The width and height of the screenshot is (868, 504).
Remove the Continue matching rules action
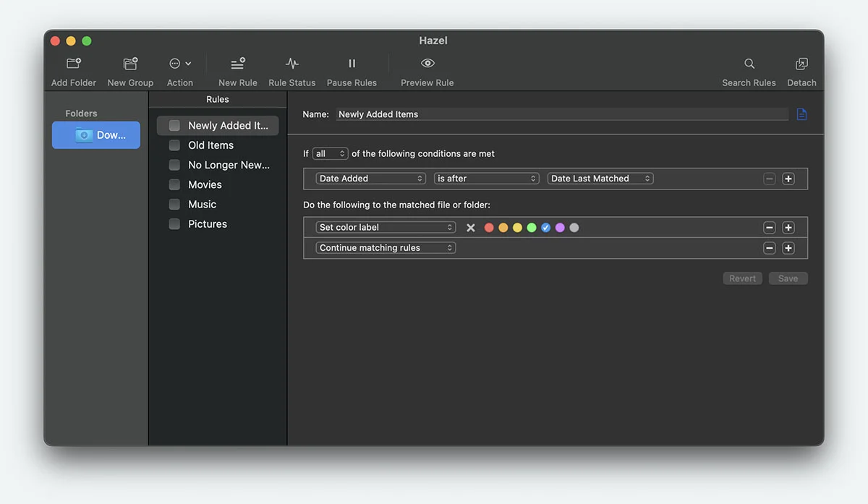coord(770,248)
